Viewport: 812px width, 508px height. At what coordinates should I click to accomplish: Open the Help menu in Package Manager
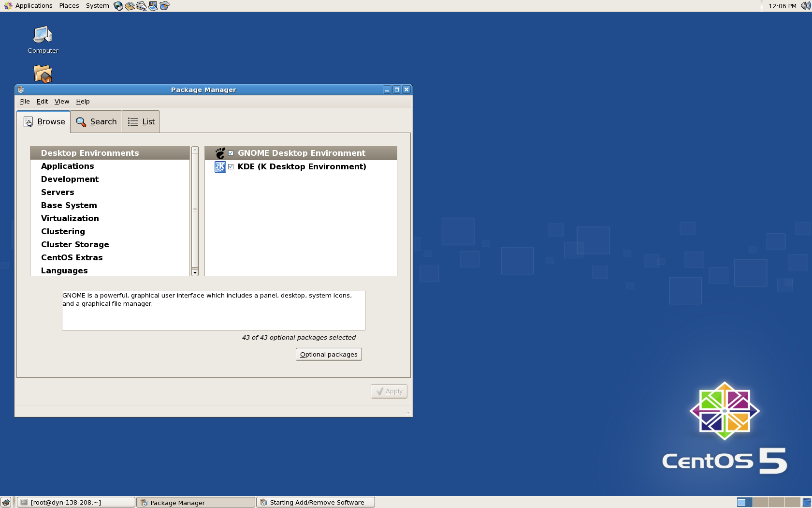coord(83,102)
